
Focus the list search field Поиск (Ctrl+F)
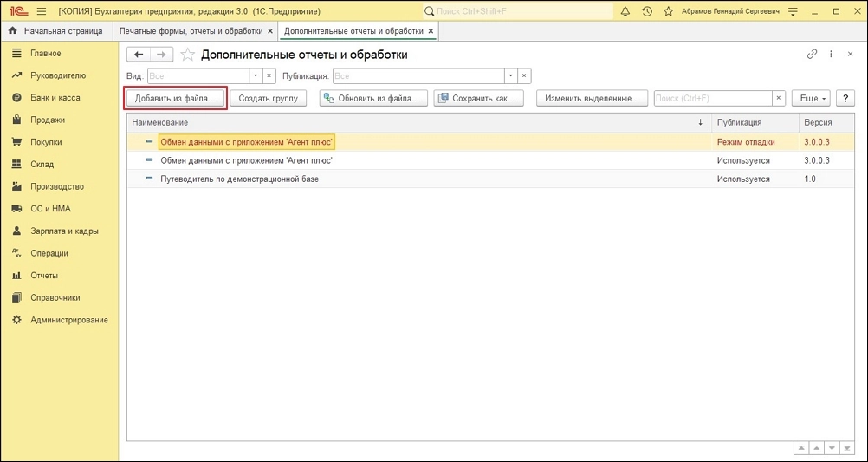[x=713, y=98]
